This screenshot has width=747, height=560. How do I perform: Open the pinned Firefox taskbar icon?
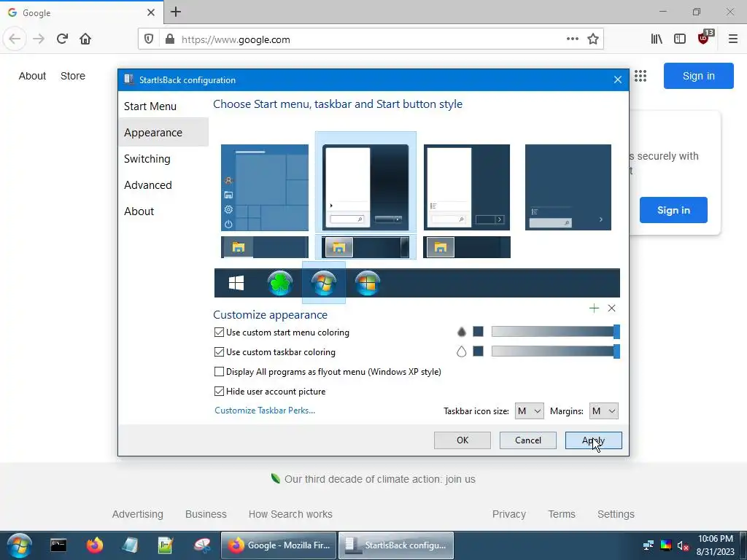(94, 545)
